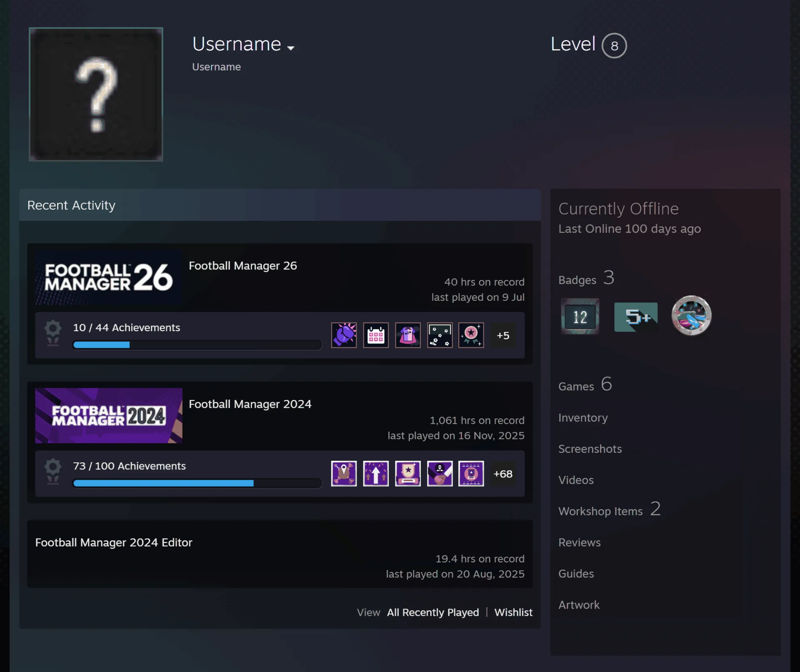Open the Videos link
Viewport: 800px width, 672px height.
pyautogui.click(x=576, y=480)
